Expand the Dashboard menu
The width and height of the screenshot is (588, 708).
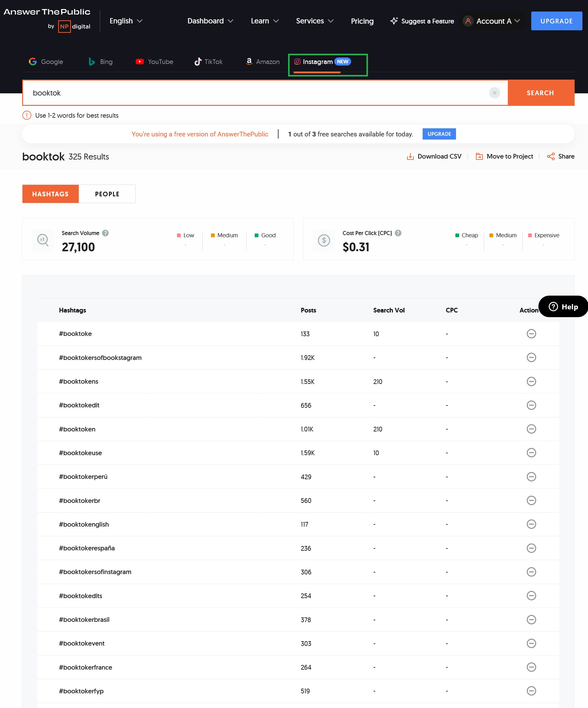tap(210, 21)
